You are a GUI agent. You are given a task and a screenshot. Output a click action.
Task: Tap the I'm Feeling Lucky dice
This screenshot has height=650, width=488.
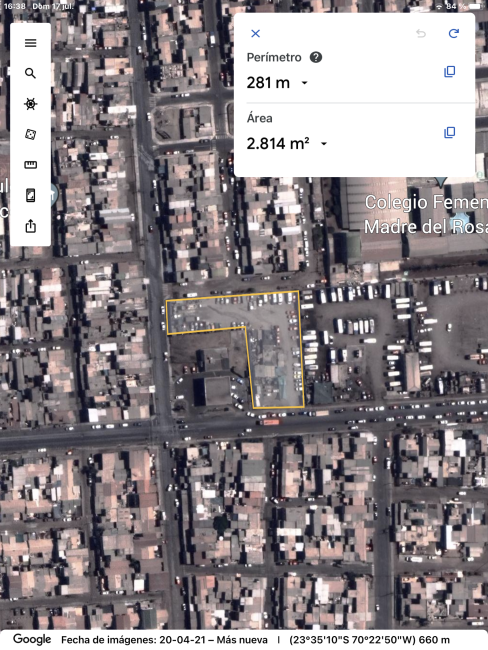click(30, 134)
